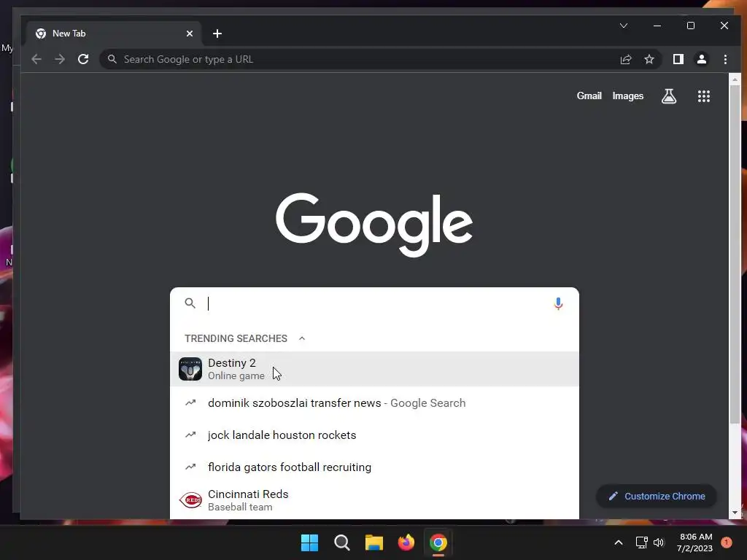Open Search Labs flask icon

(x=668, y=96)
